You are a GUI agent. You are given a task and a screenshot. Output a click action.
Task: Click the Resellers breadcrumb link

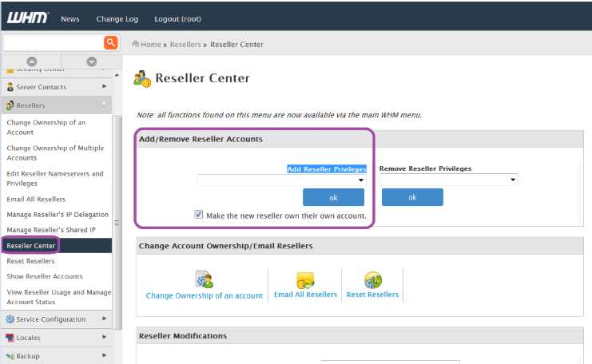point(185,45)
